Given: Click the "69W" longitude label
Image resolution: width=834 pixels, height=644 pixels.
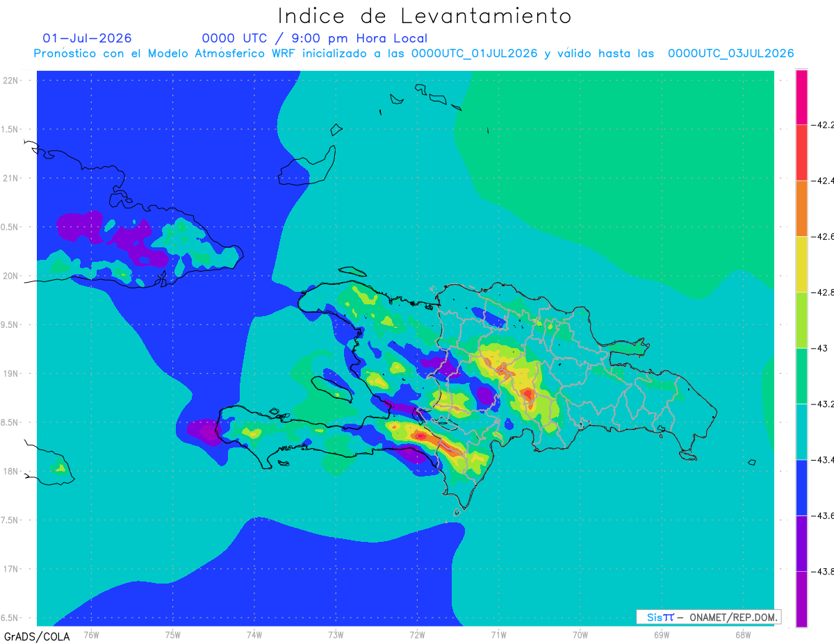Looking at the screenshot, I should click(x=662, y=635).
